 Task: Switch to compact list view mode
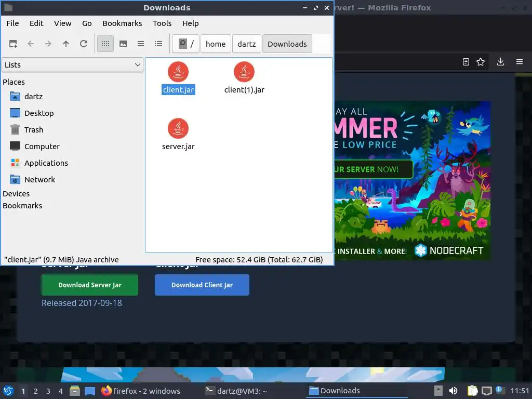click(141, 44)
